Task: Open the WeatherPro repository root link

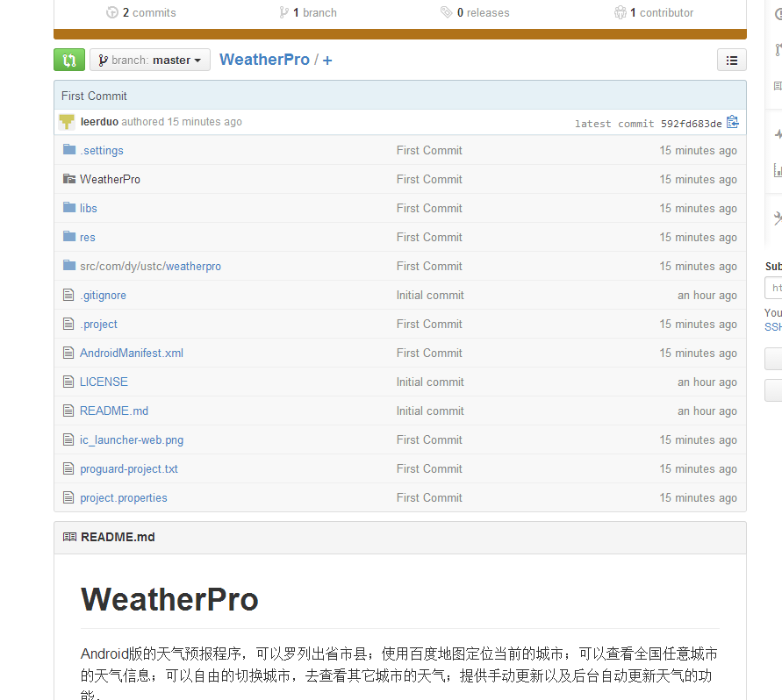Action: click(x=264, y=60)
